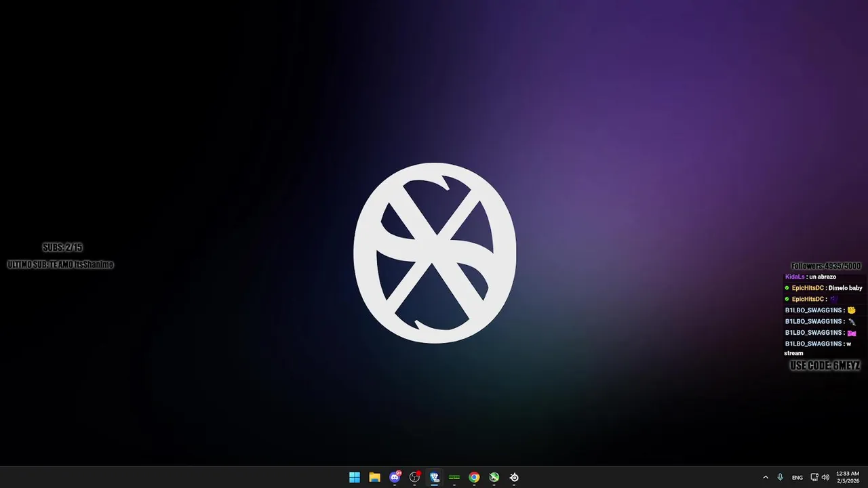Expand the hidden system tray icons
Screen dimensions: 868x488
pos(766,477)
